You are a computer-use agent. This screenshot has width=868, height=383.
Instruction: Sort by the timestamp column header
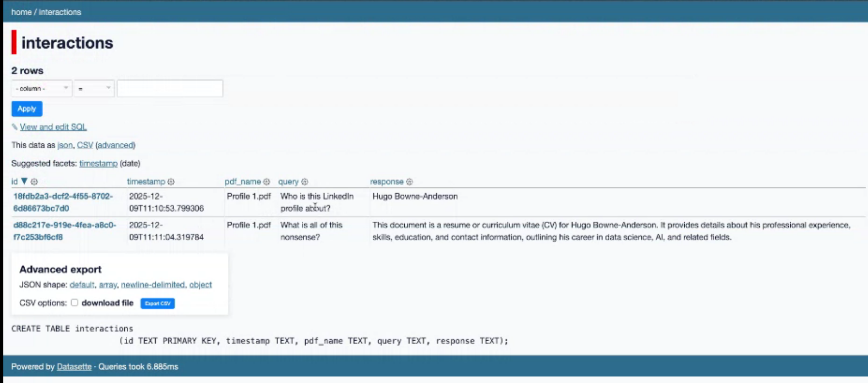click(146, 182)
